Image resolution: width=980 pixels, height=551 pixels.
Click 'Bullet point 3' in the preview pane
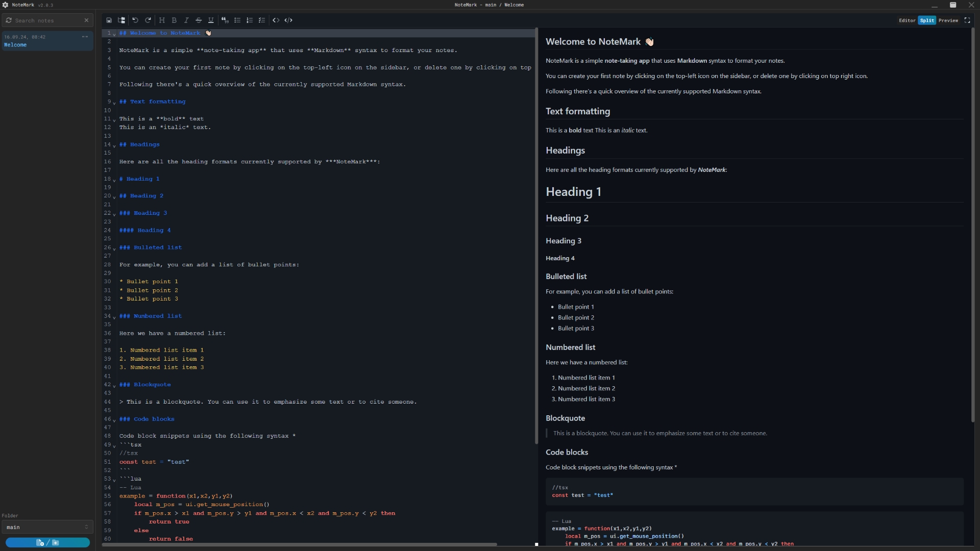(576, 328)
